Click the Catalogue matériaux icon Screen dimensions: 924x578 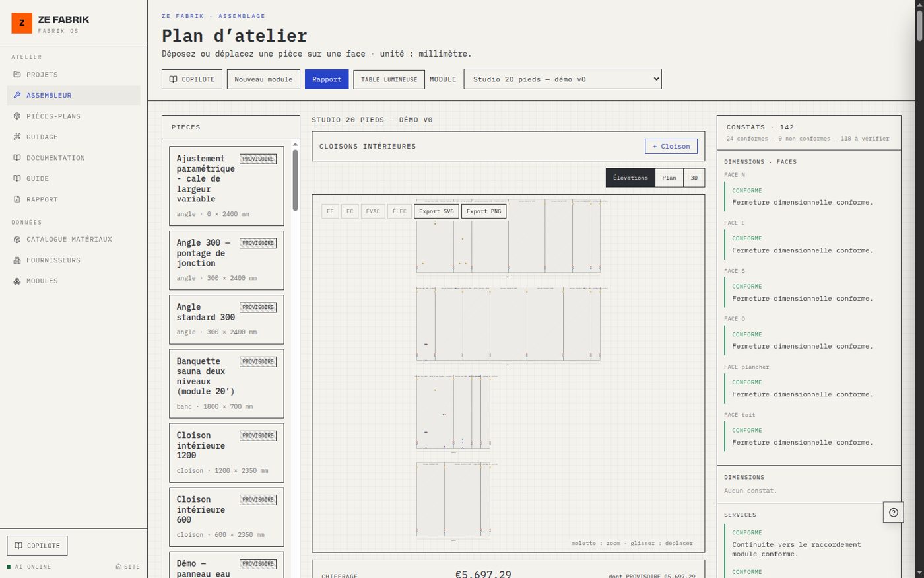click(17, 239)
